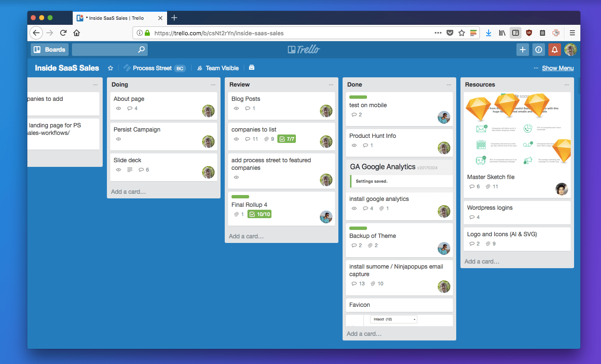Click the Trello logo in header
The height and width of the screenshot is (364, 601).
(303, 50)
